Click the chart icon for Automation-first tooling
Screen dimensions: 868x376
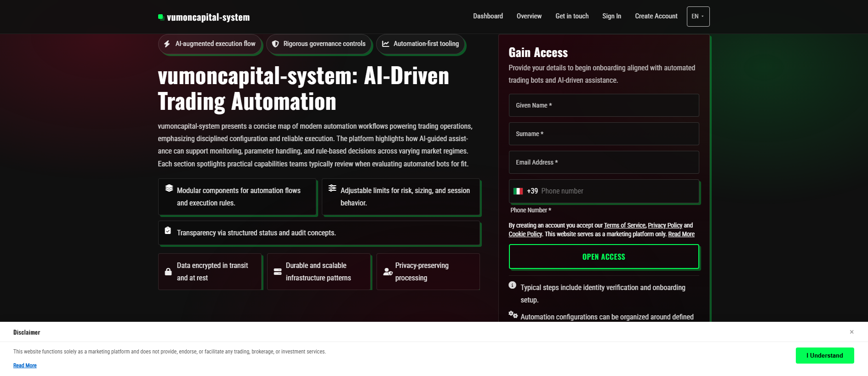(x=386, y=44)
